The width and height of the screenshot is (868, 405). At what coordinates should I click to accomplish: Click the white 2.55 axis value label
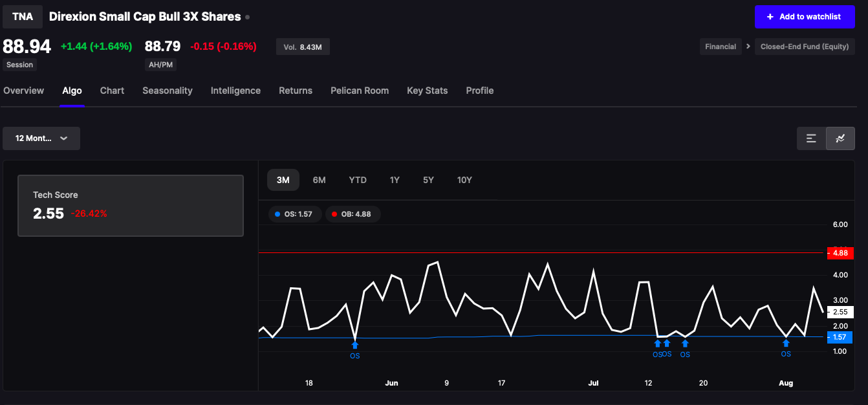(x=840, y=312)
